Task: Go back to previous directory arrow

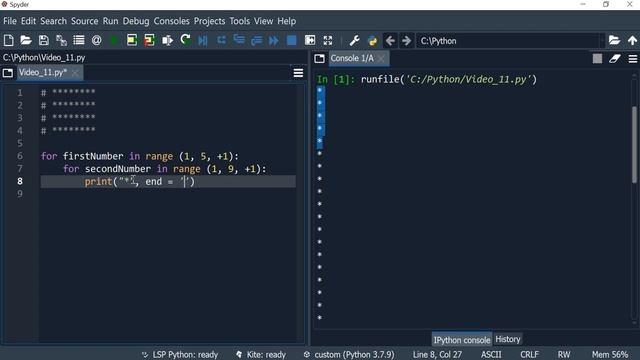Action: pos(390,41)
